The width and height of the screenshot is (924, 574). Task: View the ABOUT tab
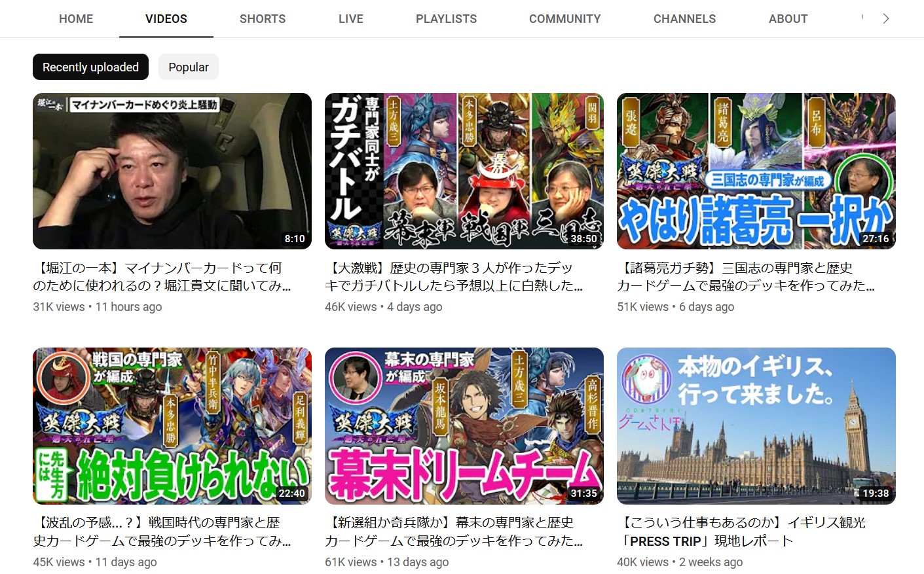tap(788, 19)
